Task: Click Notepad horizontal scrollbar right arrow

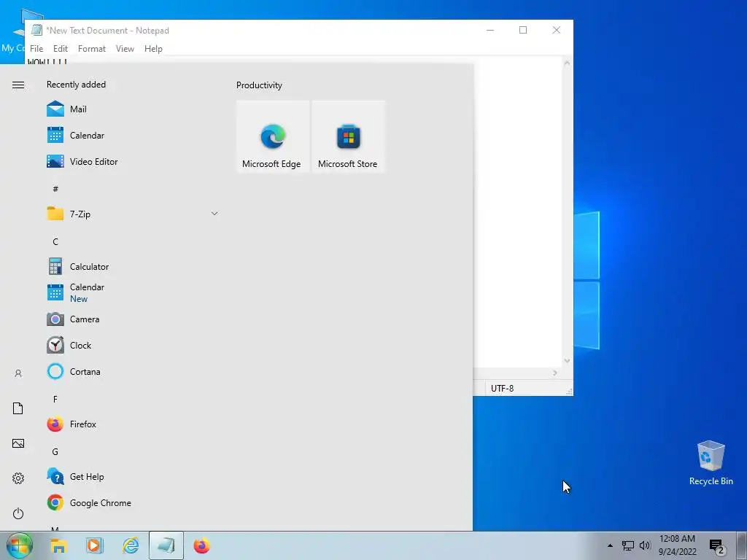Action: 555,373
